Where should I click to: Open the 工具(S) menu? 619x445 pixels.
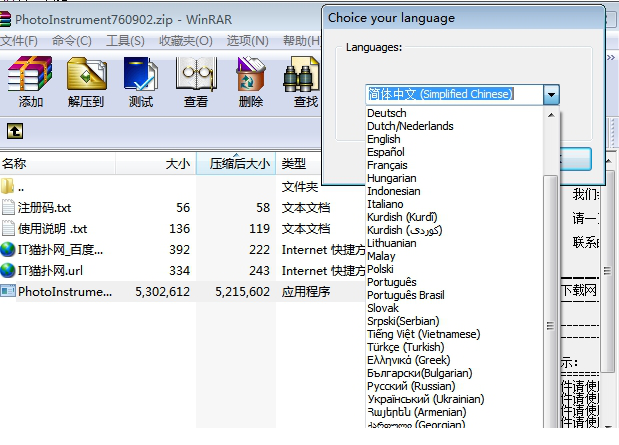125,41
